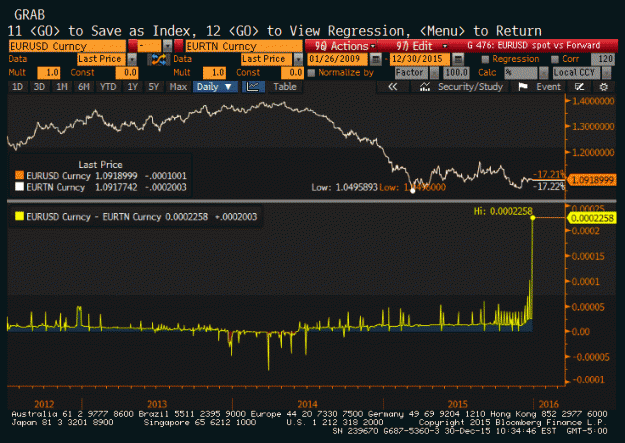Click the Security/Study button label
Screen dimensions: 625x443
click(470, 87)
